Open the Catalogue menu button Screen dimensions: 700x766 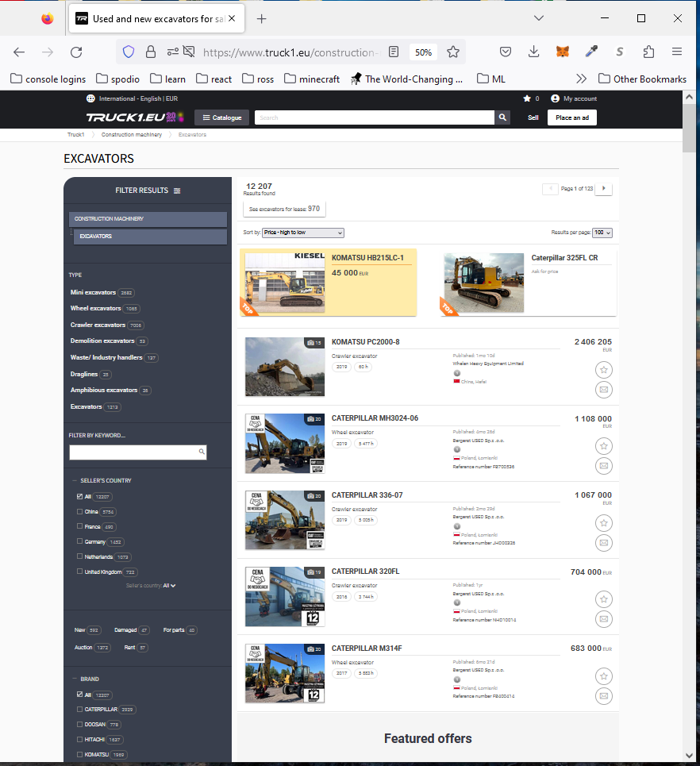222,117
